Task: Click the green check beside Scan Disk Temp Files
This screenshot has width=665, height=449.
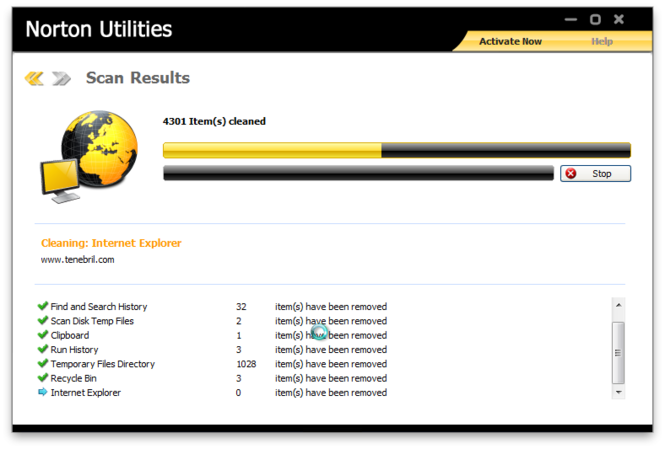Action: 42,320
